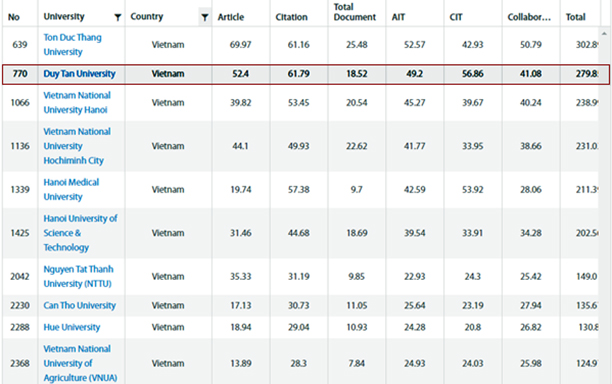The height and width of the screenshot is (384, 612).
Task: Select Citation value 57.38
Action: tap(299, 189)
